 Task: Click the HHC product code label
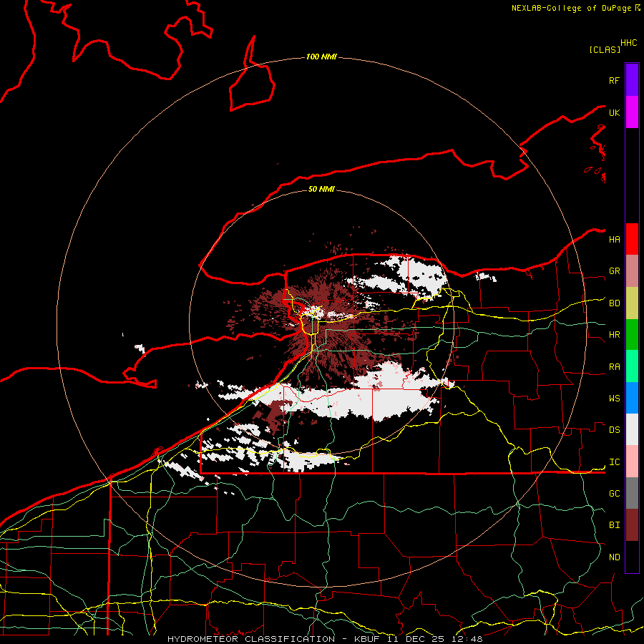tap(628, 43)
